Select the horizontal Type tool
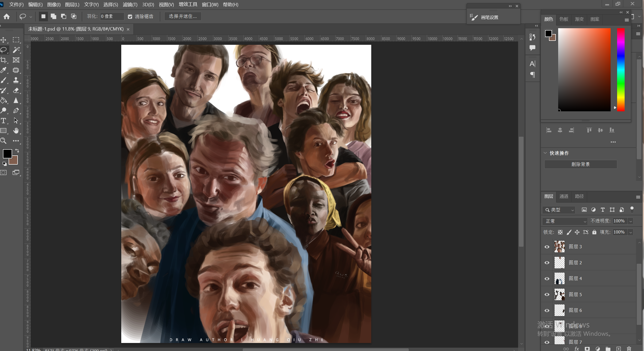This screenshot has width=644, height=351. pyautogui.click(x=4, y=121)
